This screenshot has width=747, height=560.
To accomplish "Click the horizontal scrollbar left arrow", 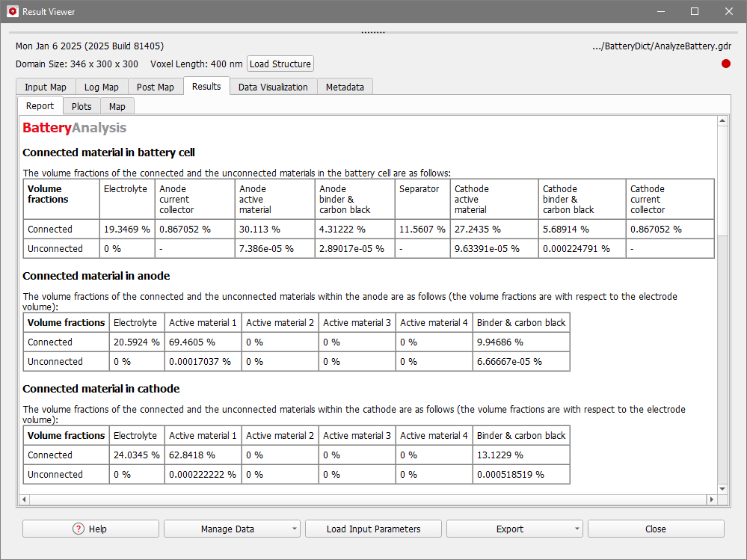I will click(24, 499).
